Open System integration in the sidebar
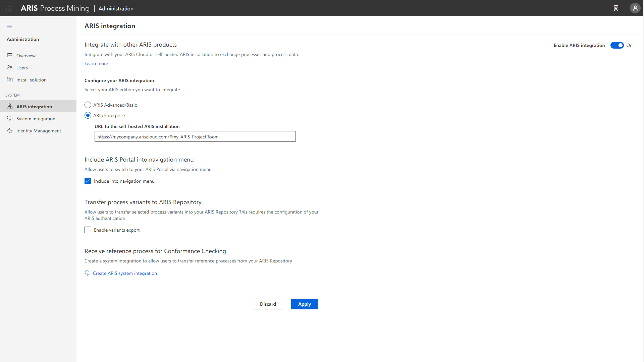Image resolution: width=644 pixels, height=362 pixels. point(38,119)
